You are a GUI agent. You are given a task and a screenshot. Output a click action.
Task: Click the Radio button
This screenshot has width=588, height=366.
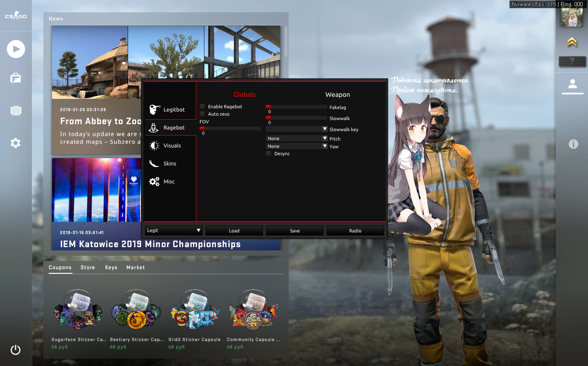point(355,231)
